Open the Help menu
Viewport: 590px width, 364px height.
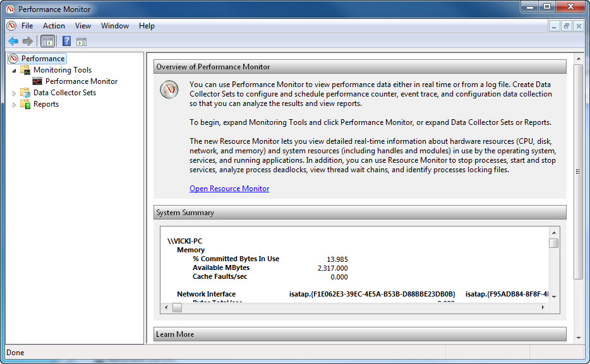coord(147,25)
